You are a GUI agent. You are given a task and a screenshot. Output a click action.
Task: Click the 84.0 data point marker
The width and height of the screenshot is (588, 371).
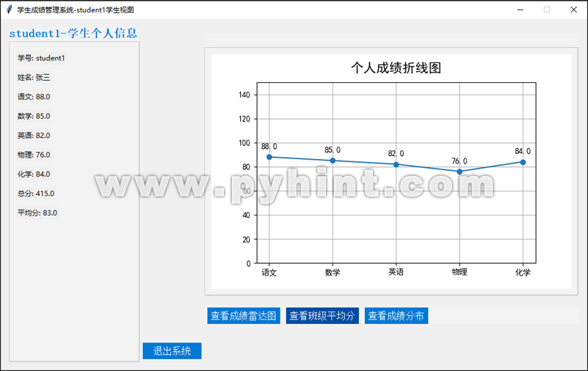[523, 162]
